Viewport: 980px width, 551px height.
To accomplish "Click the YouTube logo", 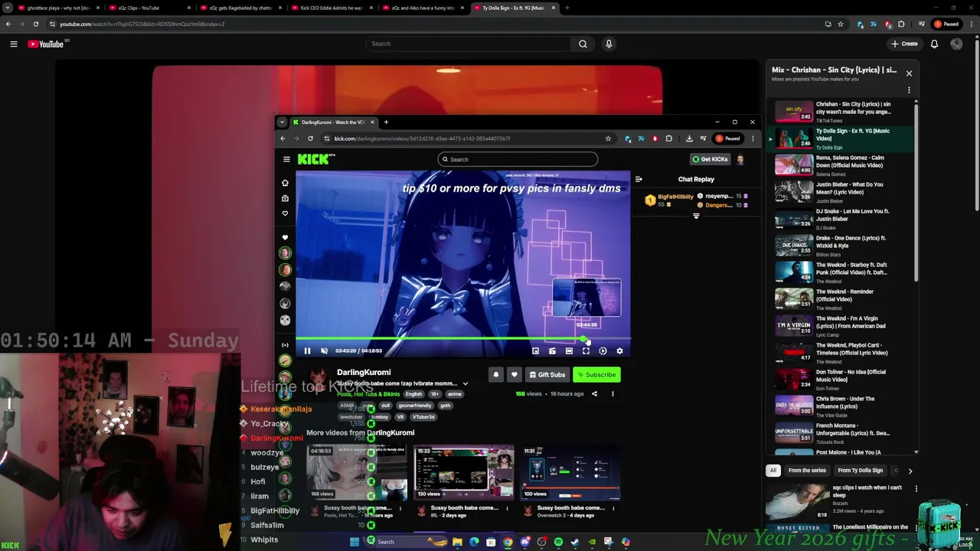I will pyautogui.click(x=46, y=44).
